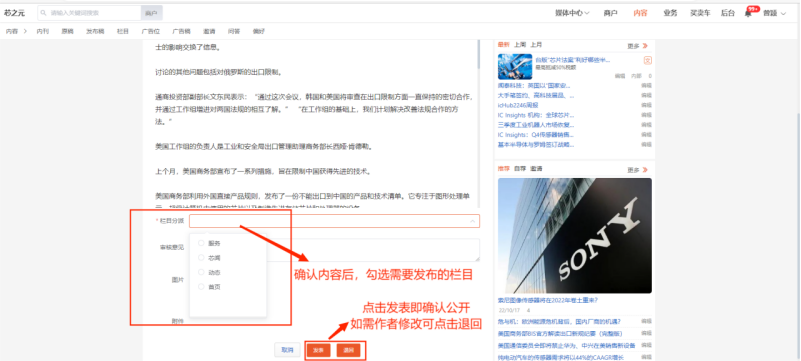Open the 发布稿 submenu item

[95, 31]
